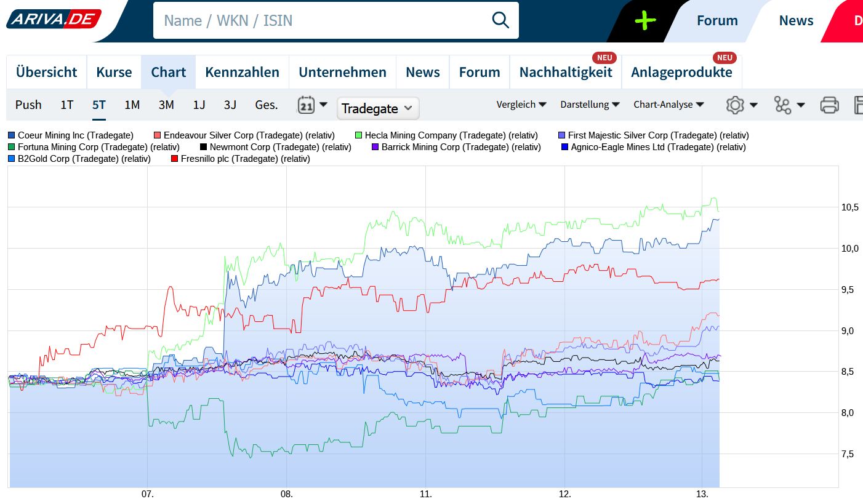Switch chart range to 3J
This screenshot has width=863, height=504.
click(230, 105)
